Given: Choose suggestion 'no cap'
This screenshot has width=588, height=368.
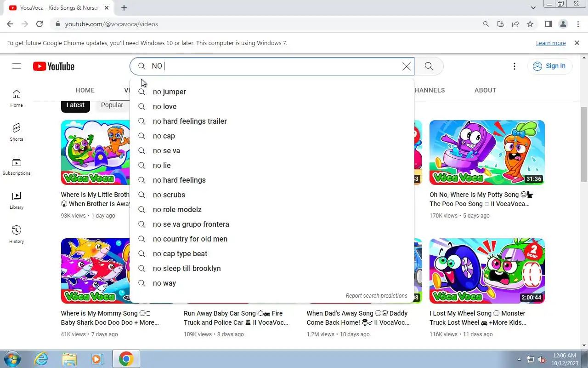Looking at the screenshot, I should [272, 136].
